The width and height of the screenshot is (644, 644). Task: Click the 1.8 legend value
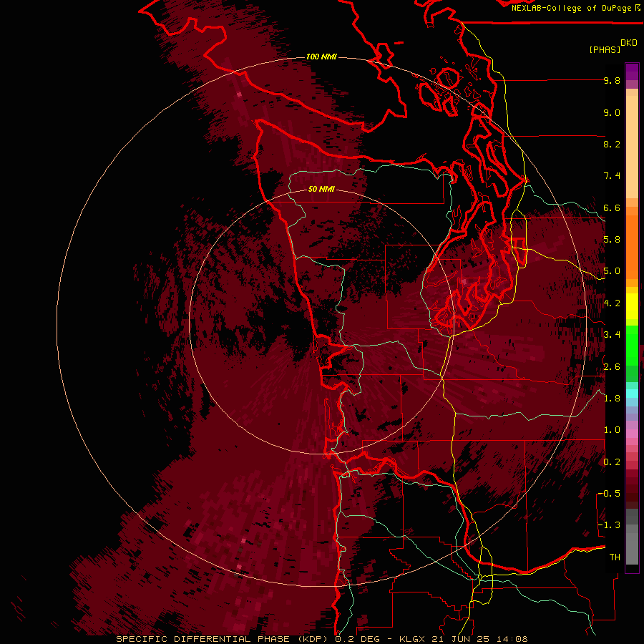click(612, 399)
